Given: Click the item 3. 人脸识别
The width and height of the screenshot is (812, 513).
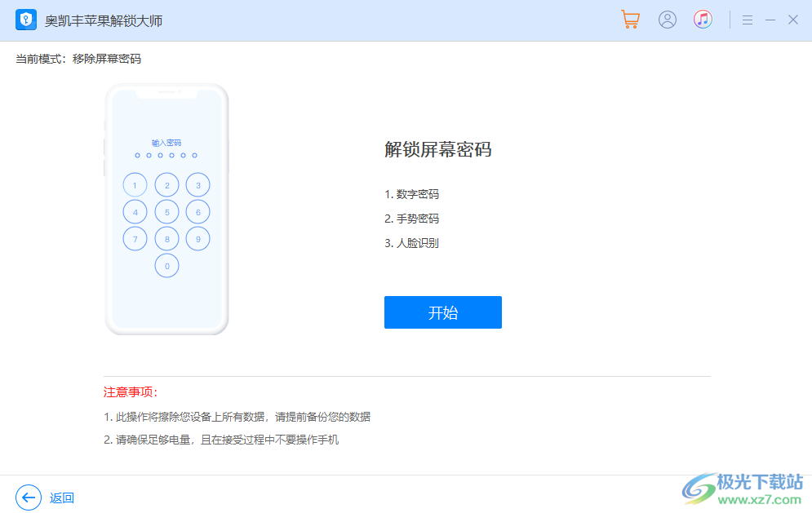Looking at the screenshot, I should tap(411, 243).
